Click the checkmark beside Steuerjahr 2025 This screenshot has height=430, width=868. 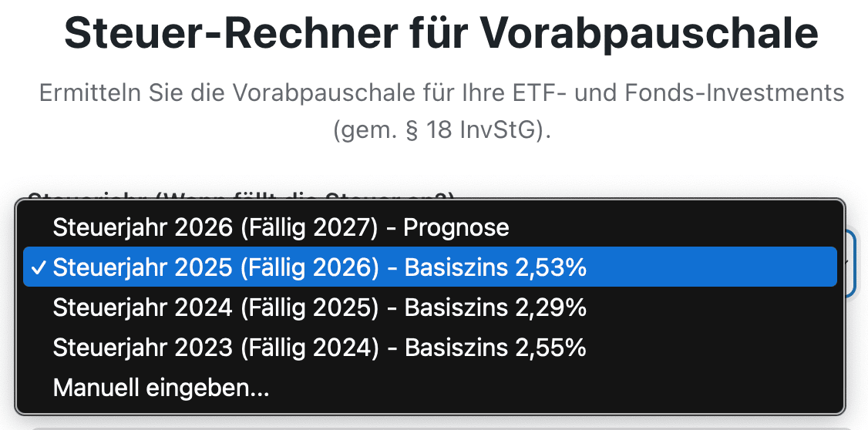[36, 267]
